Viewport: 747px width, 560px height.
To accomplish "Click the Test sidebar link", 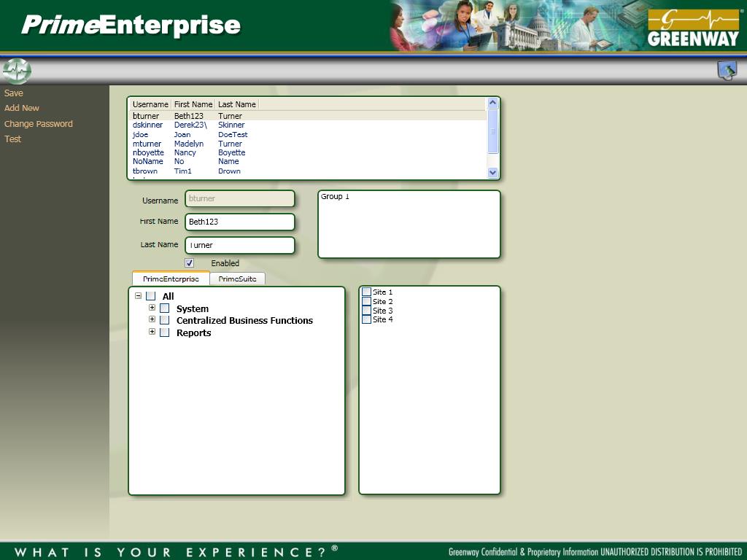I will [13, 139].
